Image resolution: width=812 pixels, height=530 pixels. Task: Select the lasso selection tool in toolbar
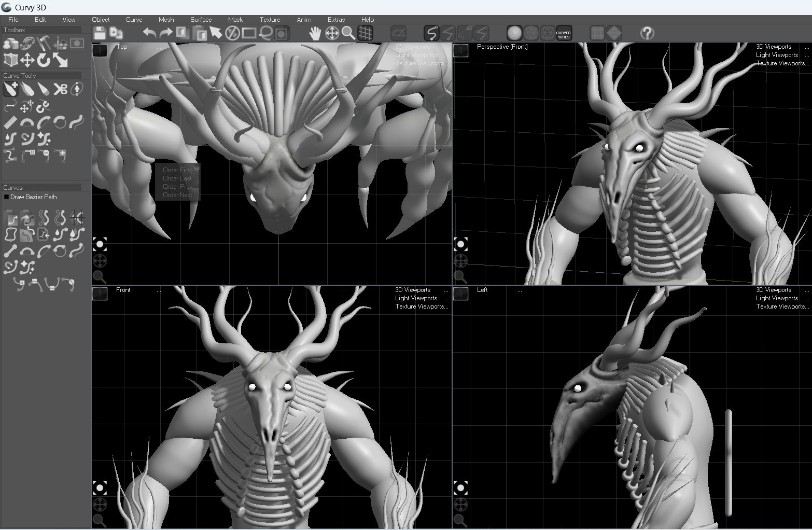265,33
